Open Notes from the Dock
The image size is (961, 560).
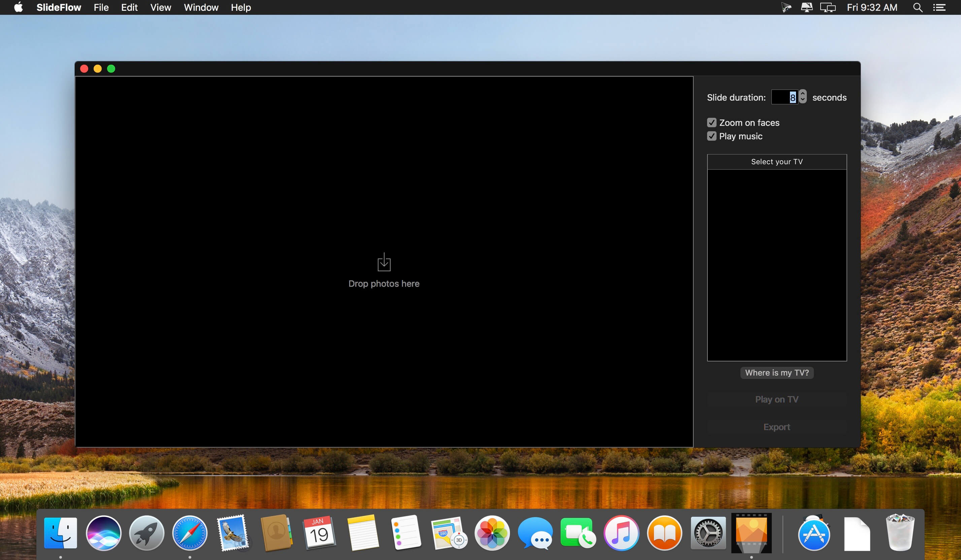tap(363, 533)
